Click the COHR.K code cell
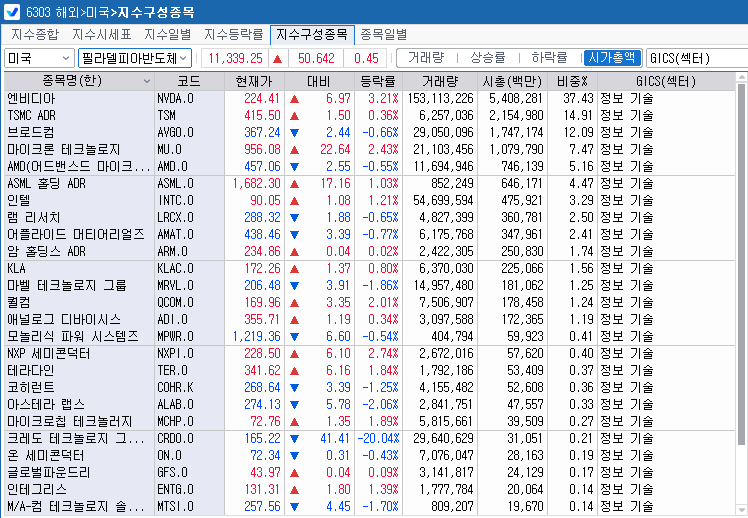Viewport: 748px width, 518px height. click(x=189, y=387)
